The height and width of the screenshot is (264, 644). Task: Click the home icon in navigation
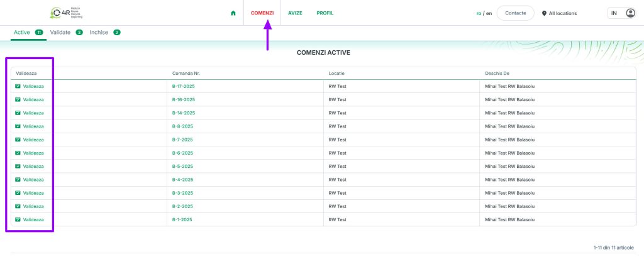pyautogui.click(x=233, y=13)
